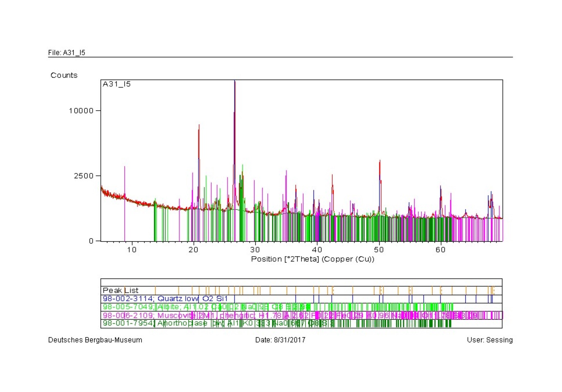Viewport: 562px width, 392px height.
Task: Select the tallest quartz peak near 26.6°
Action: (x=235, y=112)
